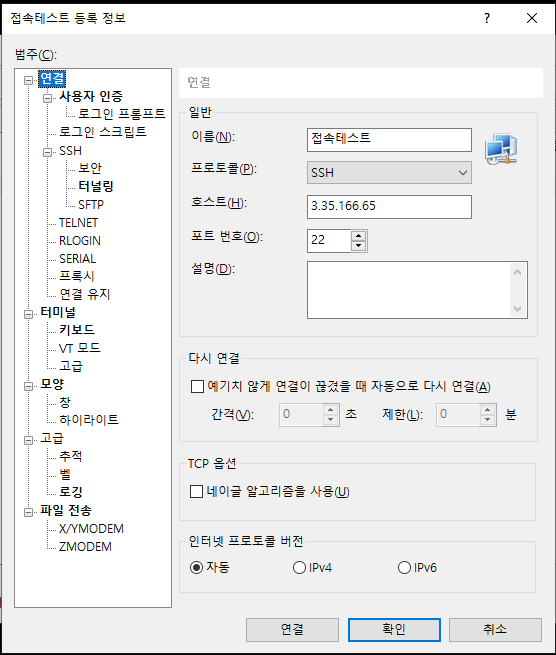Open 사용자 인증 category
Screen dimensions: 556x655
pyautogui.click(x=91, y=97)
